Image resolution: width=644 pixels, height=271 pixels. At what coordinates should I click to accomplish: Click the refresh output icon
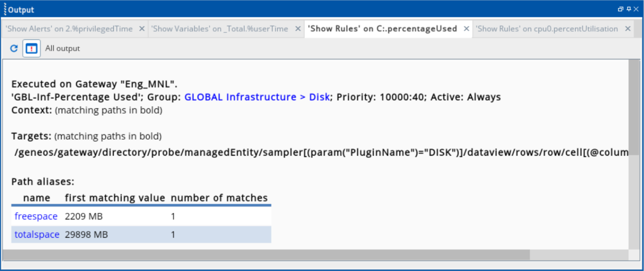pos(14,48)
